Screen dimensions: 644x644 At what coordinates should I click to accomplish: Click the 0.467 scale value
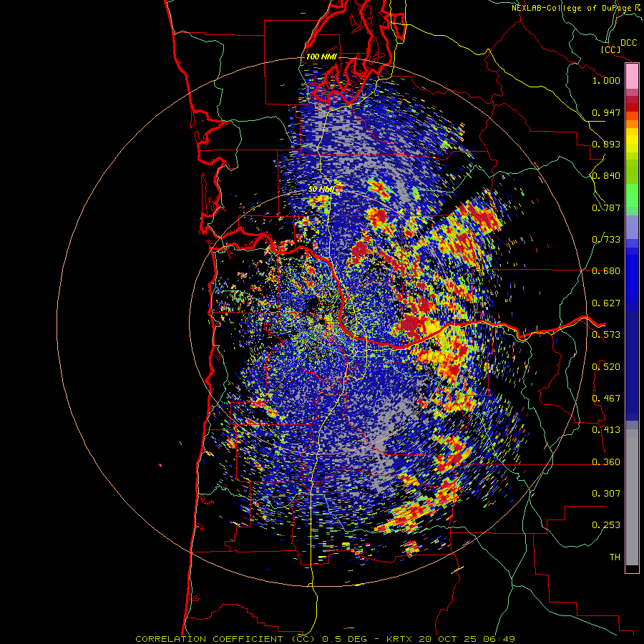[606, 399]
